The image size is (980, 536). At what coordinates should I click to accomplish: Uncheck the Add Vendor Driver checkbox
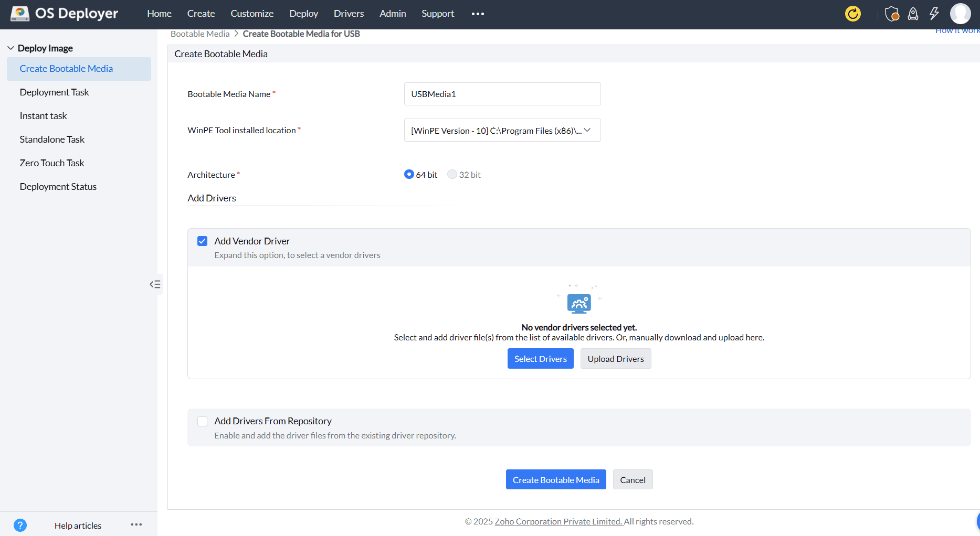tap(202, 241)
